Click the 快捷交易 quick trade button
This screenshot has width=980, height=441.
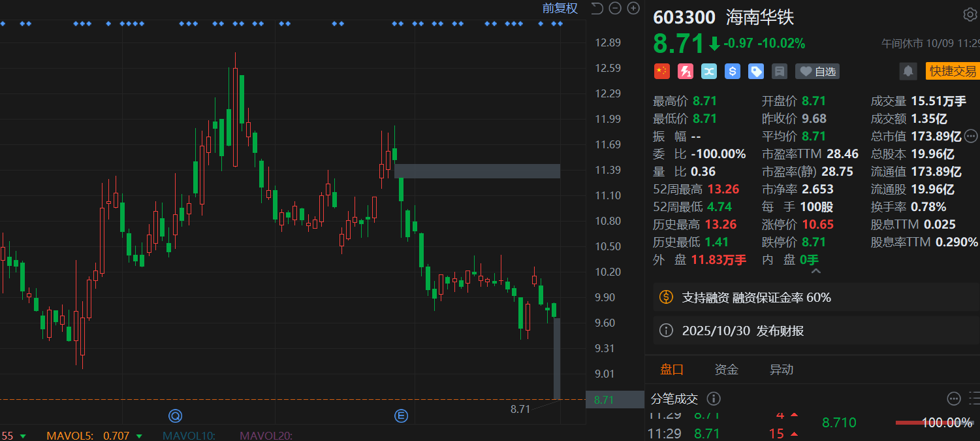(953, 71)
